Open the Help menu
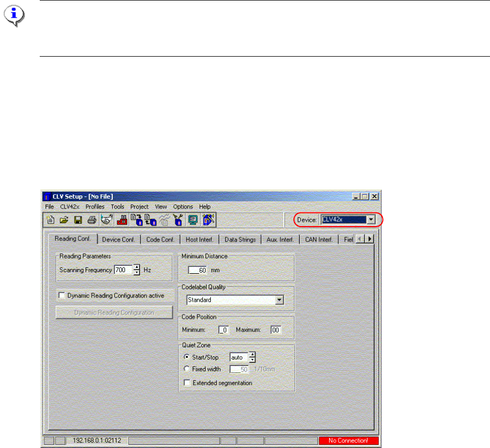 click(205, 207)
